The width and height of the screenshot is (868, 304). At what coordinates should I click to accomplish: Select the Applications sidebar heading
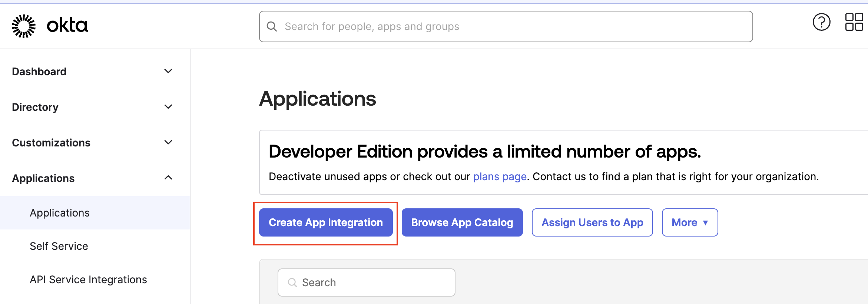[43, 178]
